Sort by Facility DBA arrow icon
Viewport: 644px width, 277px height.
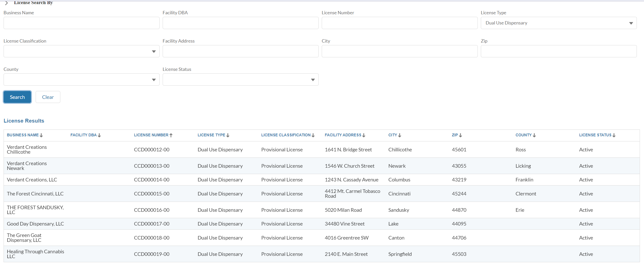[x=99, y=135]
